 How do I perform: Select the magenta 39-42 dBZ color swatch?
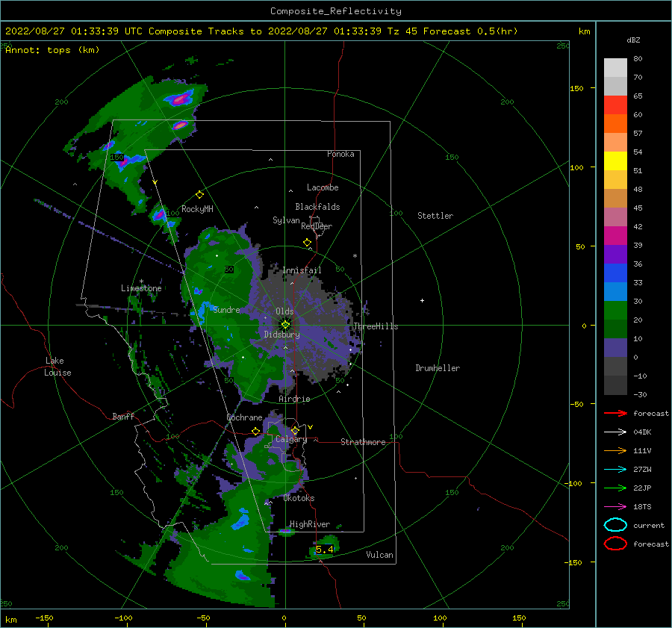click(x=615, y=235)
